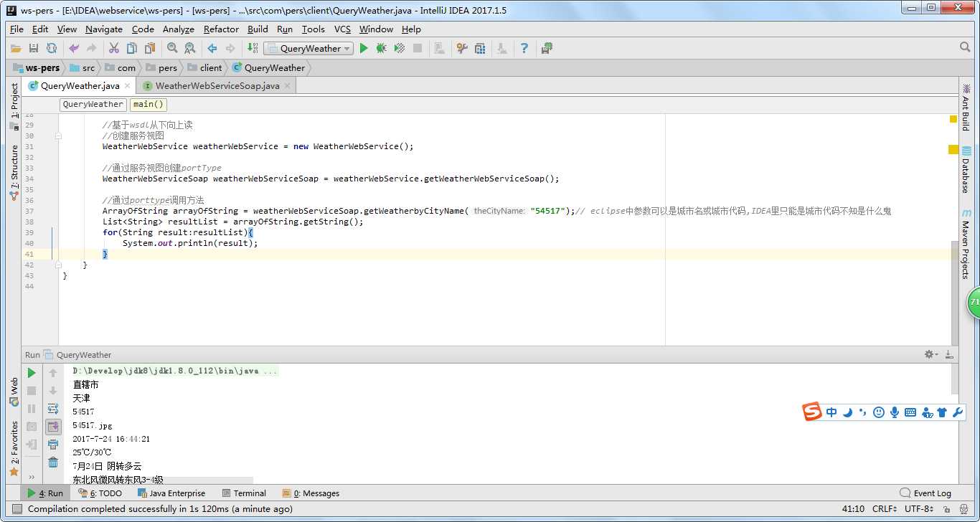
Task: Open Find with the magnifier icon
Action: tap(172, 48)
